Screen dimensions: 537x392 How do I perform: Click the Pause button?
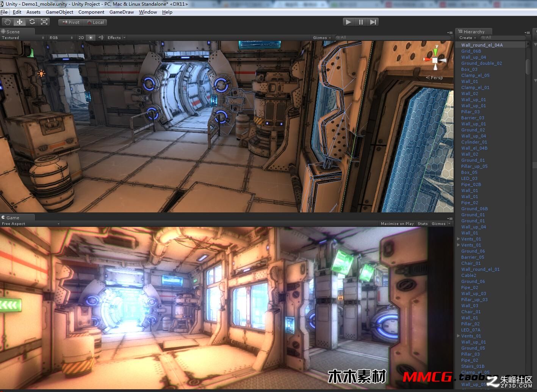click(x=361, y=22)
